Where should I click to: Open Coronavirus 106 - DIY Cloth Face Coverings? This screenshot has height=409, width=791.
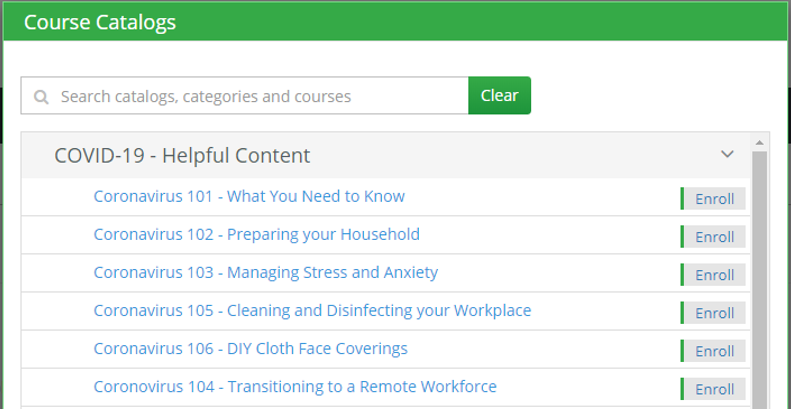[x=251, y=348]
